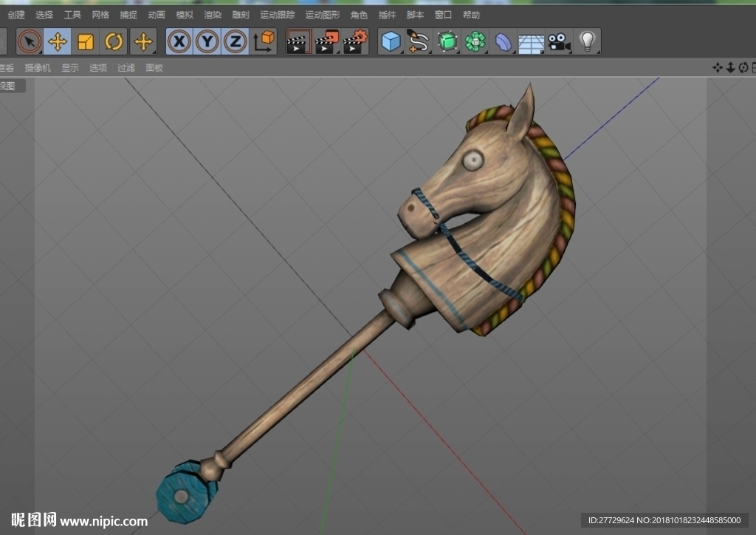Viewport: 756px width, 535px height.
Task: Open the 渲染 menu
Action: pos(212,15)
